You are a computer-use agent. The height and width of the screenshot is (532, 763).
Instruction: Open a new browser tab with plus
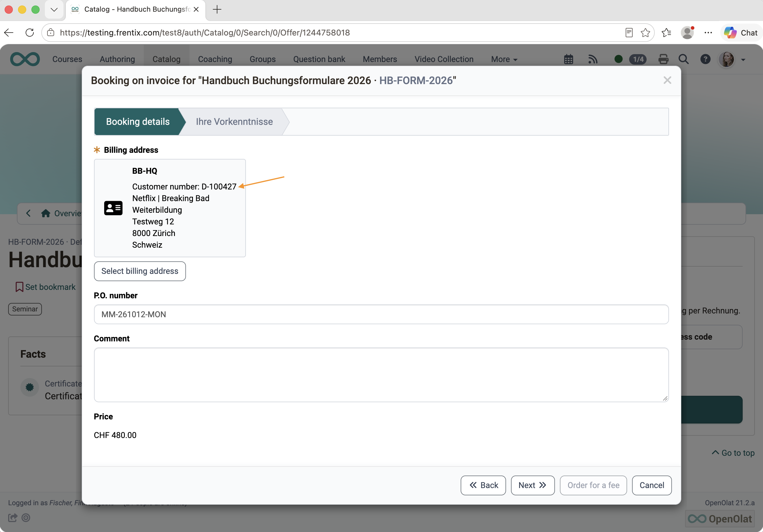pos(217,9)
